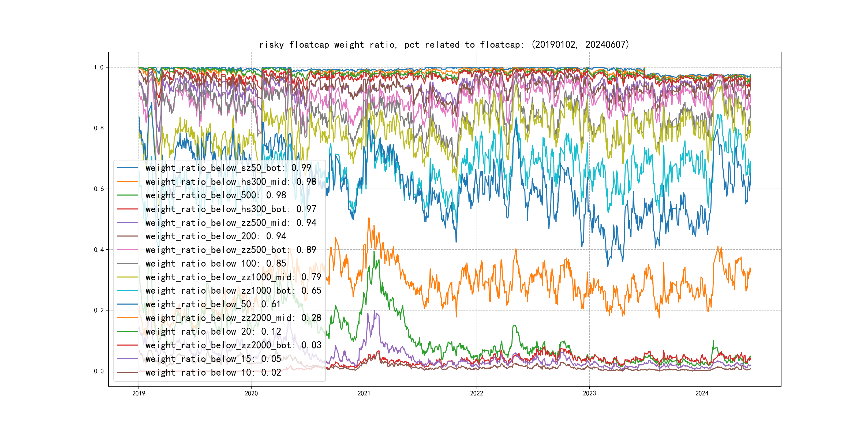Click the pink zz500_bot legend line swatch

pyautogui.click(x=127, y=250)
